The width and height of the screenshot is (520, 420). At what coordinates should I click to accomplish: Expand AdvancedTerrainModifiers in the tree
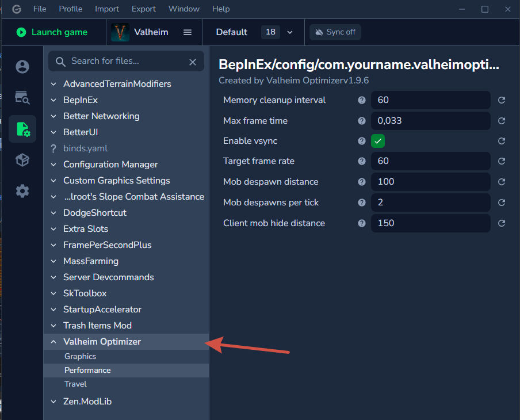126,84
